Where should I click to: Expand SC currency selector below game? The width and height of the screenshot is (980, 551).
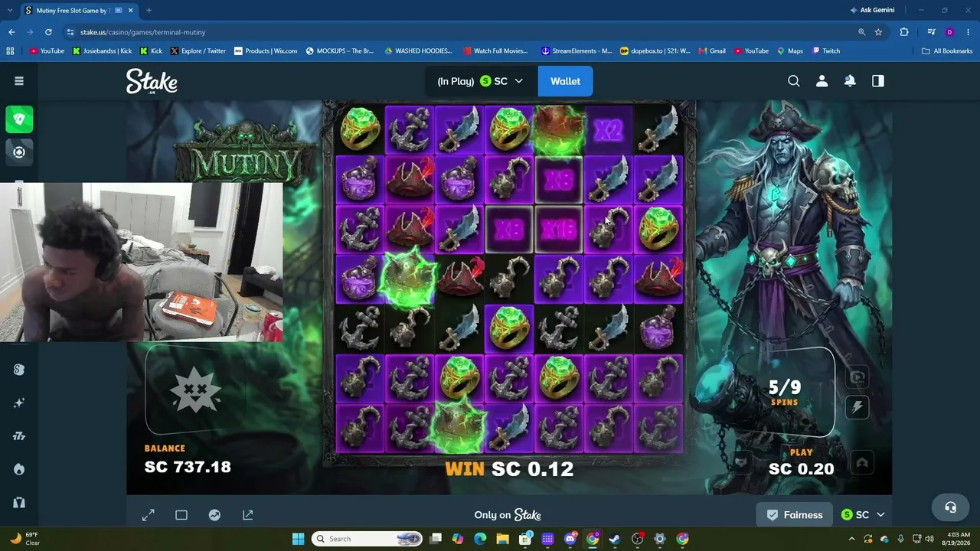point(863,515)
